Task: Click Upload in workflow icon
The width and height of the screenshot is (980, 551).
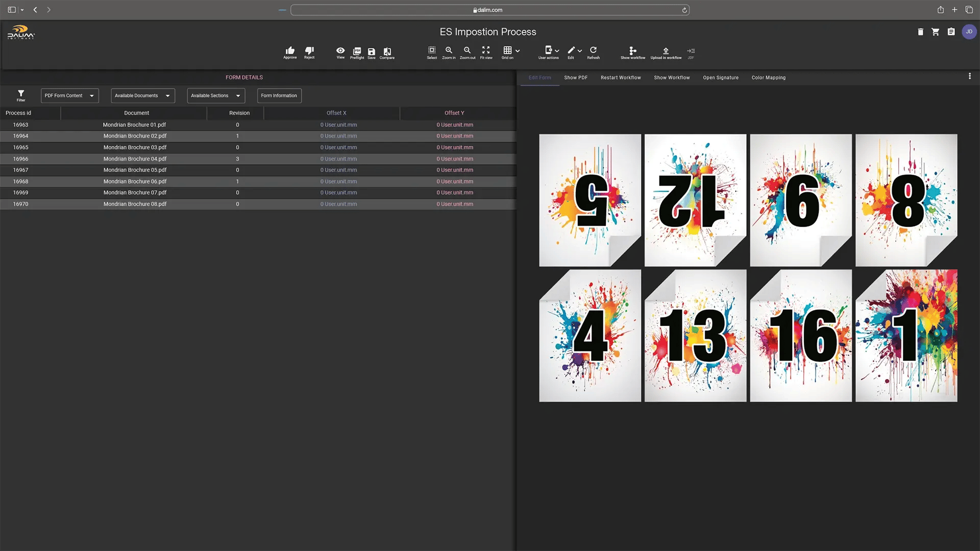Action: [666, 51]
